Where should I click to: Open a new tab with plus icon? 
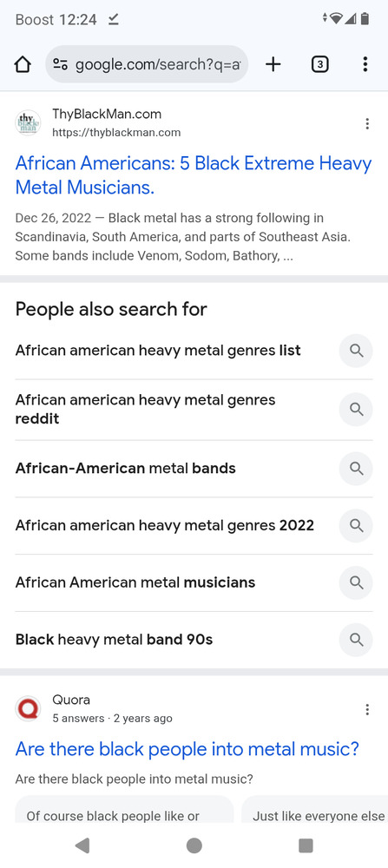[273, 65]
